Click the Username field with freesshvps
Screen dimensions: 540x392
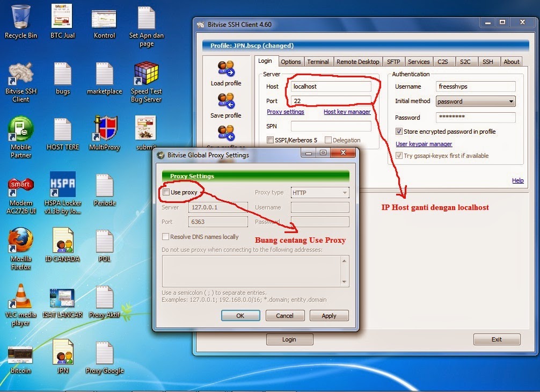[476, 86]
